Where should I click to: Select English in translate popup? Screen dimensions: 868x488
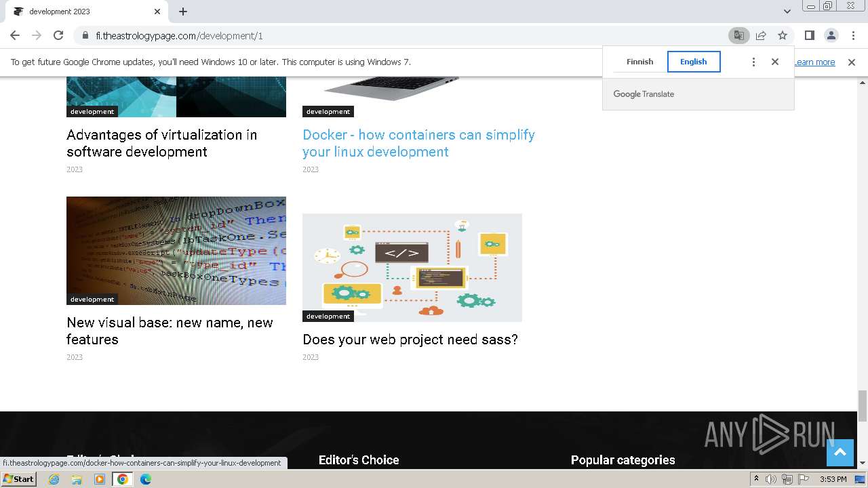click(694, 62)
